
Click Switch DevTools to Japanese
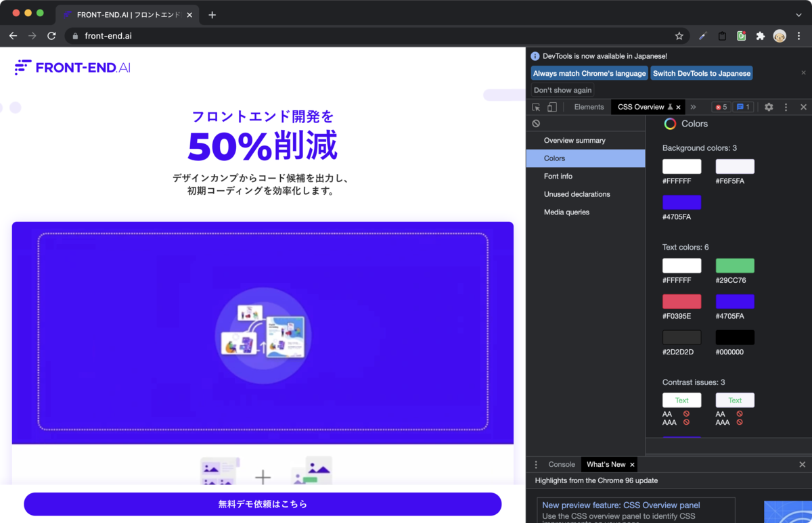702,73
